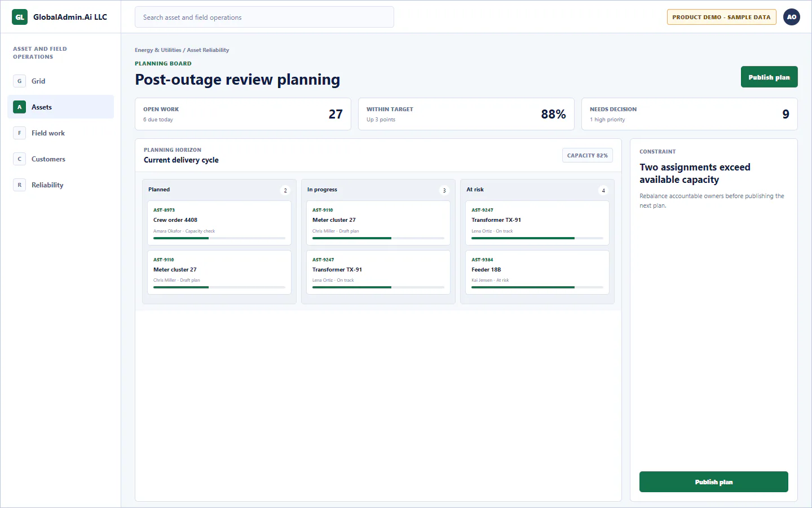Click the GL logo icon

point(20,17)
